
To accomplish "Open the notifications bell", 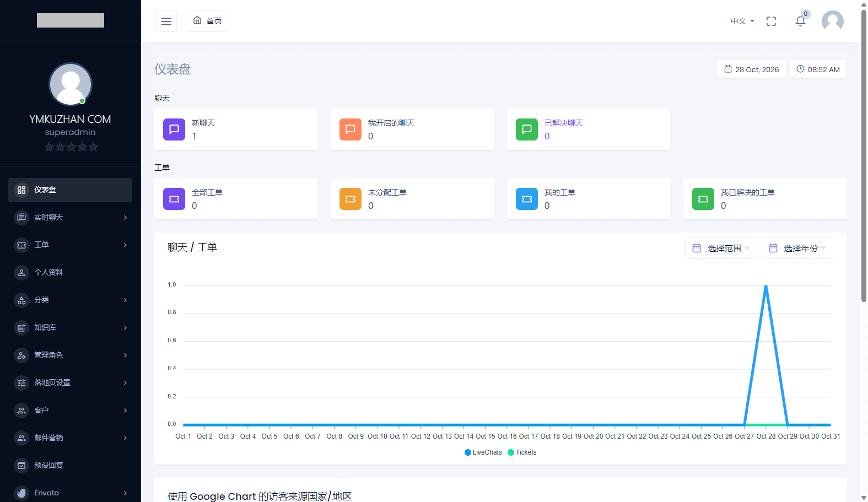I will [800, 21].
